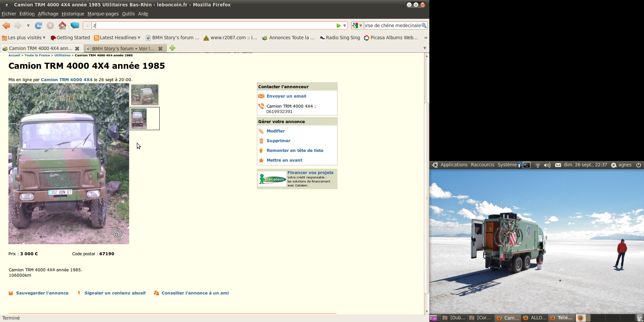Click the Reload page icon

click(39, 25)
